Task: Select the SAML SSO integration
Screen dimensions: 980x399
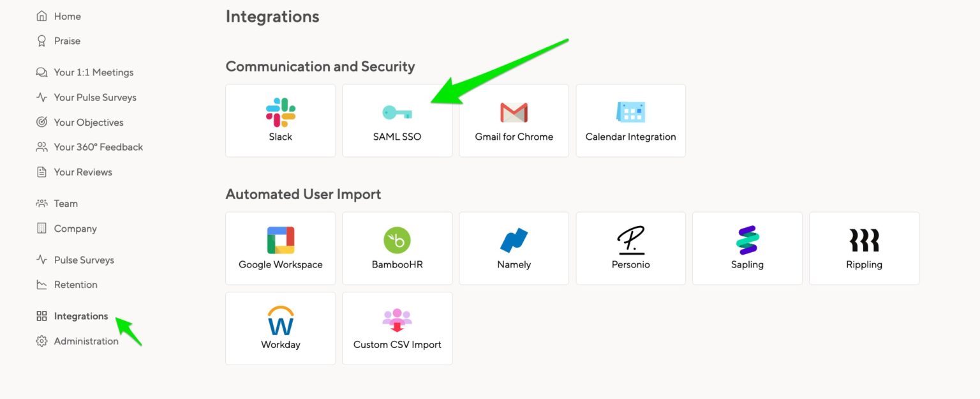Action: 397,120
